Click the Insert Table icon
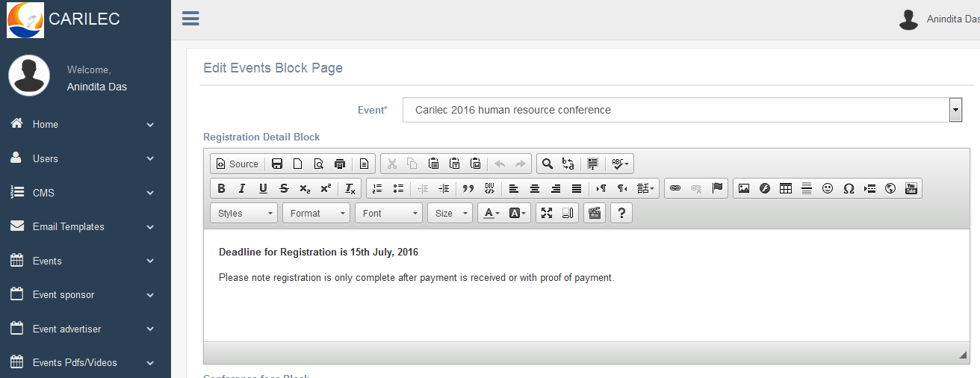Viewport: 980px width, 378px height. [786, 188]
